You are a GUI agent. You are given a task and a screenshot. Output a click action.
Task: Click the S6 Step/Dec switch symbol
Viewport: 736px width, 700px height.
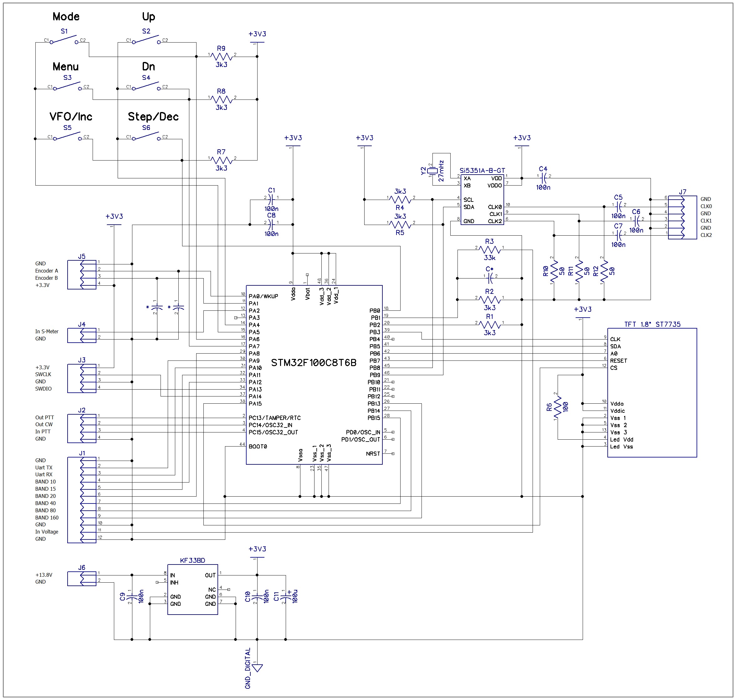click(x=146, y=136)
